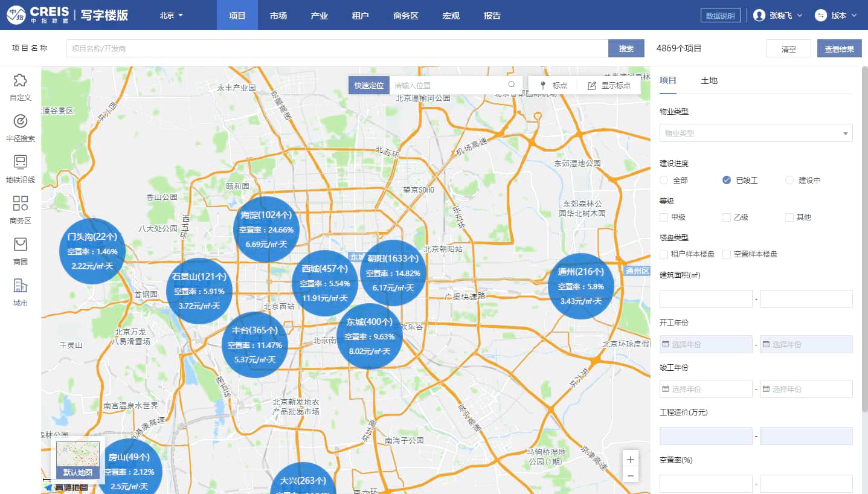868x494 pixels.
Task: Click the user avatar icon
Action: (759, 15)
